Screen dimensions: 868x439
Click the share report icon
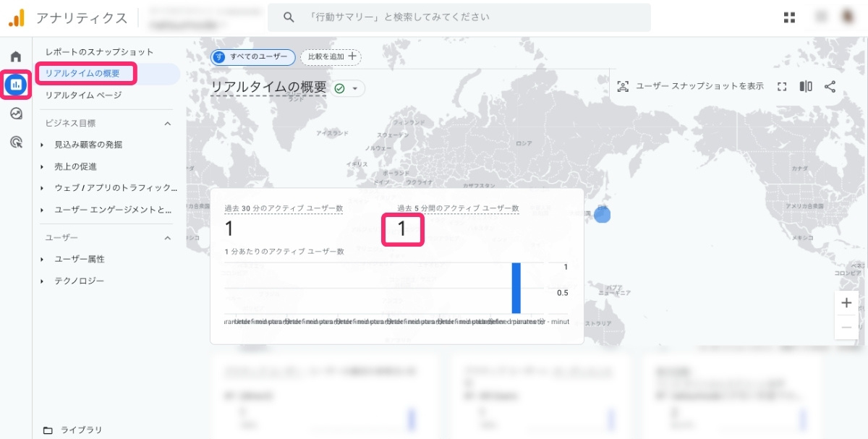click(x=830, y=86)
